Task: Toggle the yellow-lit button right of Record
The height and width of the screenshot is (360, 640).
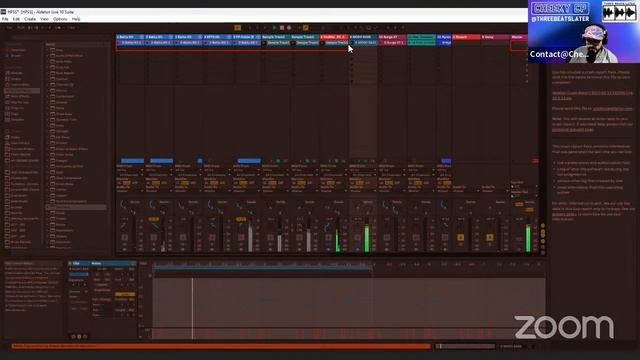Action: 305,28
